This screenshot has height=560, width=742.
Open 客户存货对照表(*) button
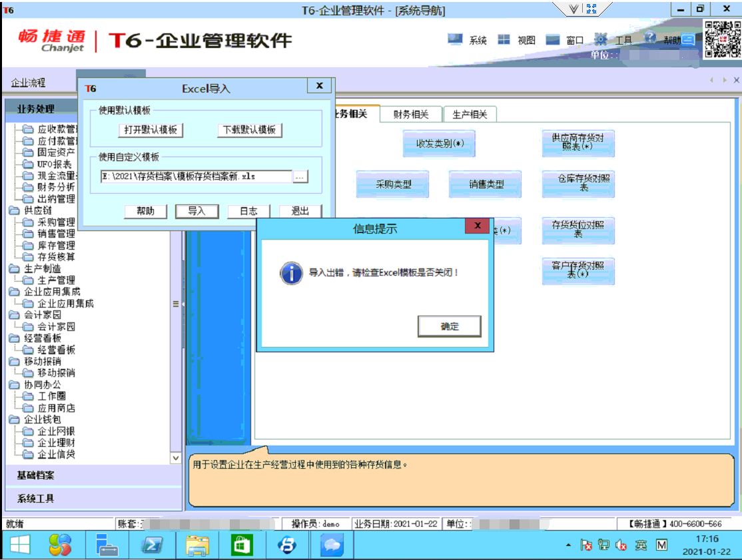tap(577, 272)
